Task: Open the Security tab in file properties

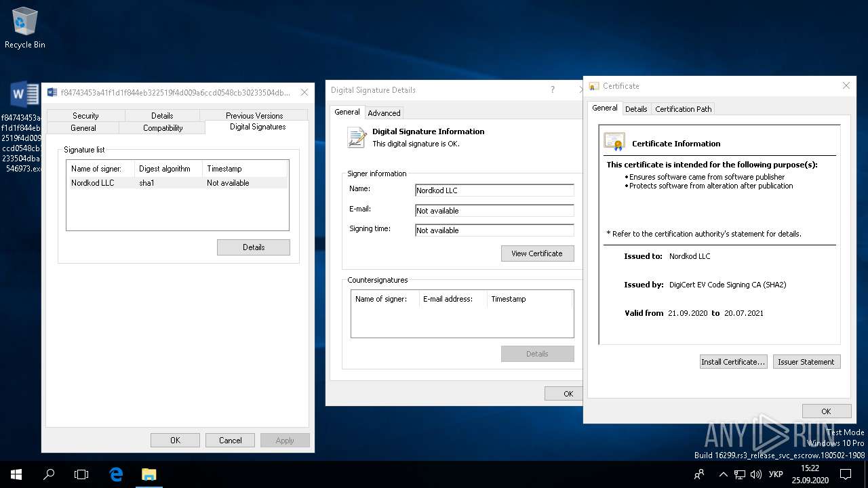Action: coord(85,116)
